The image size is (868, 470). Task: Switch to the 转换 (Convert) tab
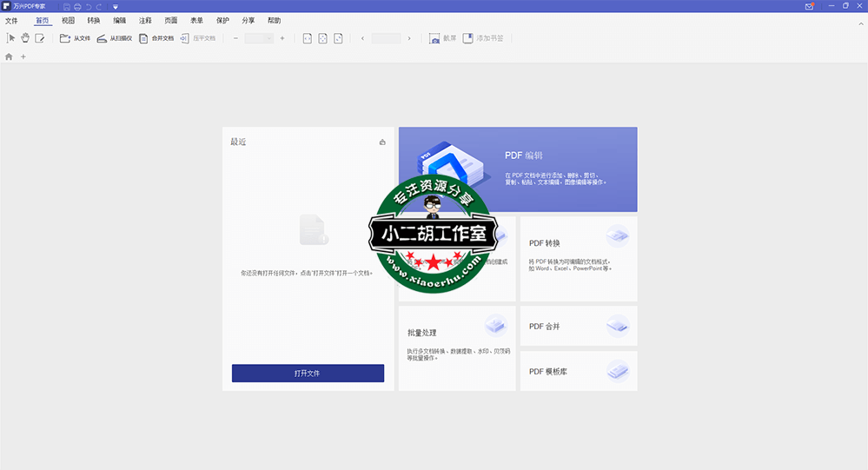click(94, 20)
